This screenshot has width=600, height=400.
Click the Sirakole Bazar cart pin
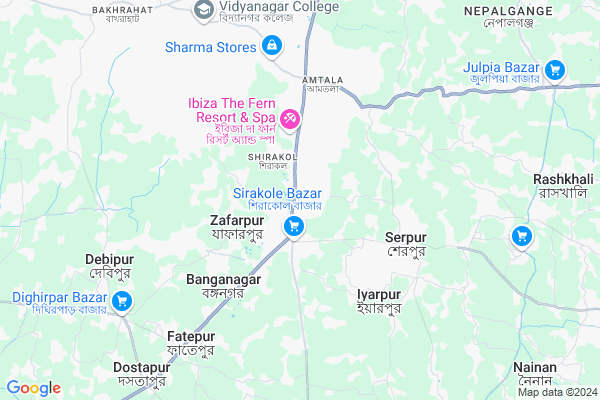(294, 228)
